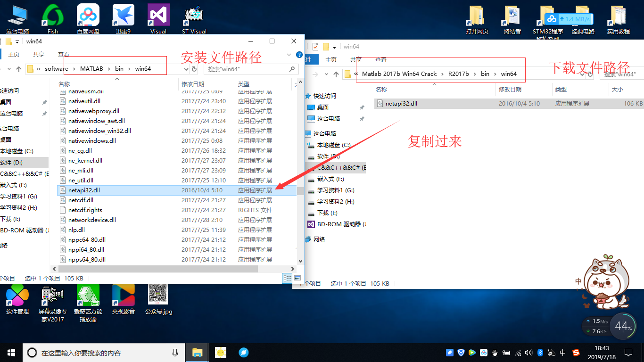
Task: Open Baidu Netdisk desktop shortcut
Action: [x=88, y=19]
